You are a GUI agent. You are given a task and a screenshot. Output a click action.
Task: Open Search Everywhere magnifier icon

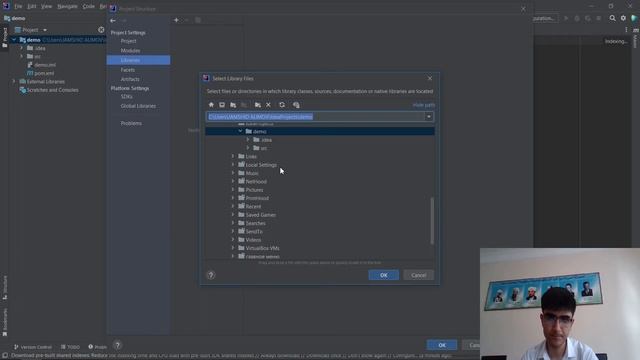pos(612,18)
